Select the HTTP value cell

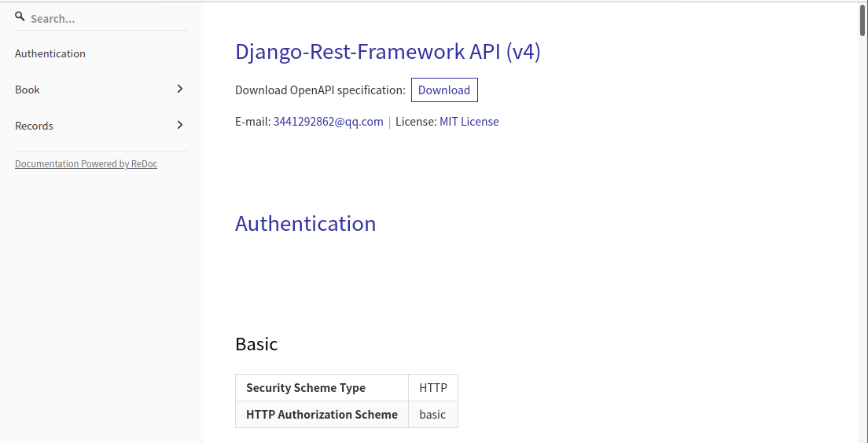coord(433,388)
